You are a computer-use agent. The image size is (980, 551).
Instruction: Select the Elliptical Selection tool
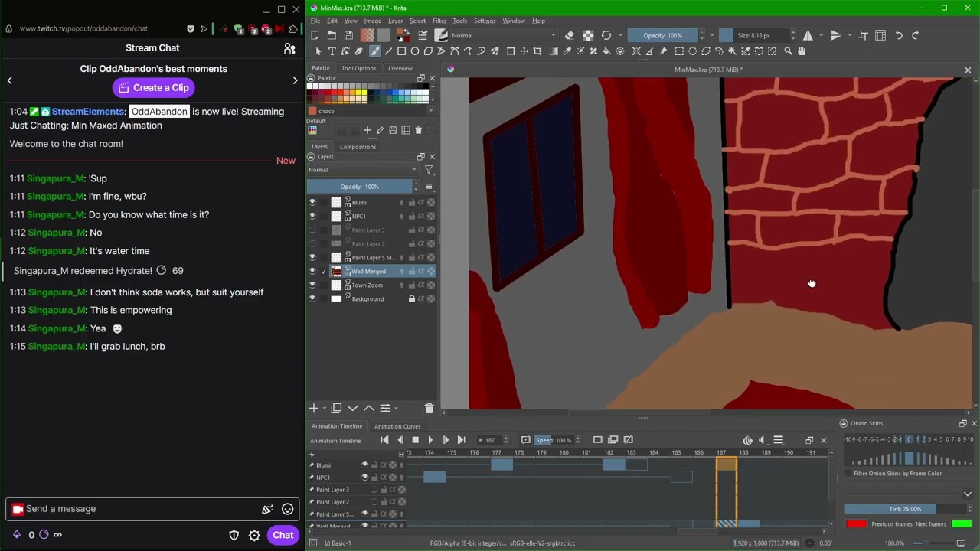692,51
